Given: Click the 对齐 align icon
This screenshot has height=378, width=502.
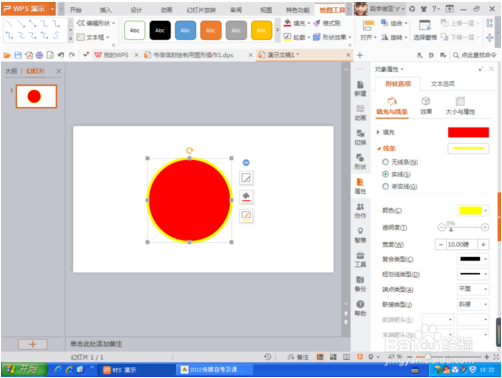Looking at the screenshot, I should [368, 25].
